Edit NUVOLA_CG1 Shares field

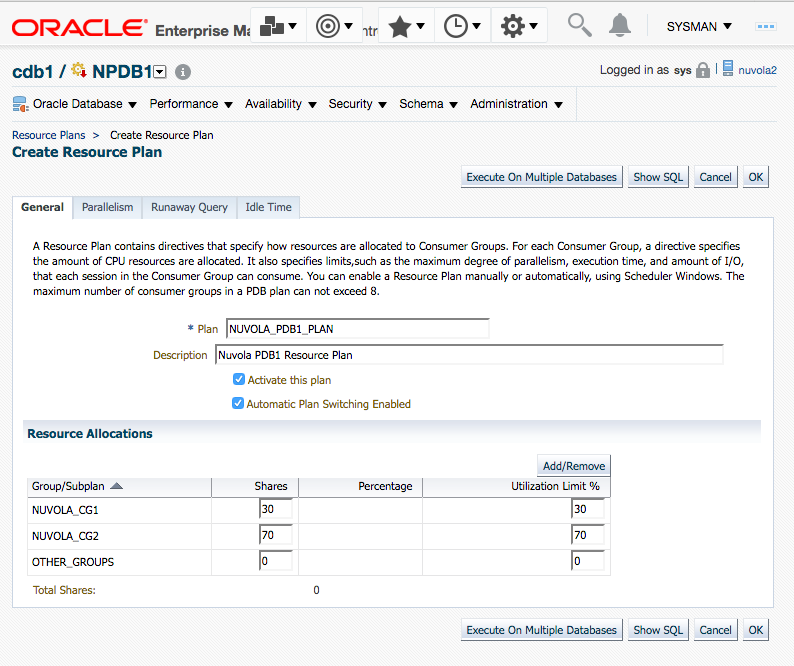tap(275, 509)
